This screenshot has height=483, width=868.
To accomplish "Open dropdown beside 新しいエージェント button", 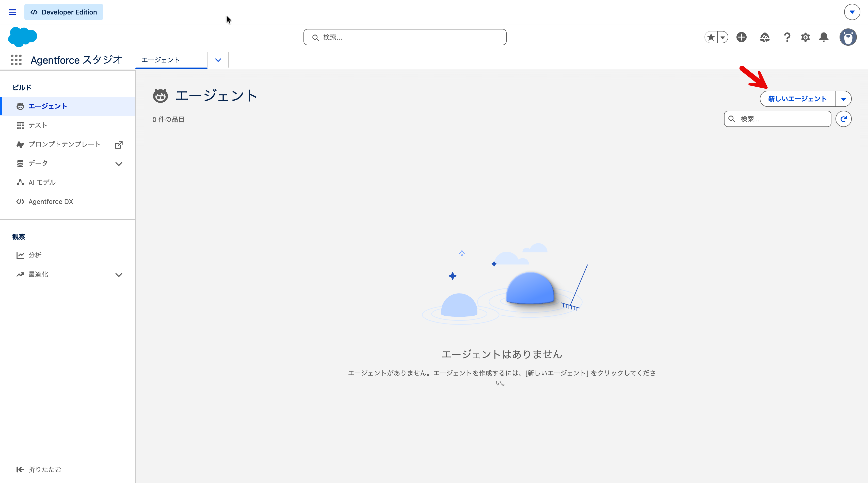I will (843, 99).
